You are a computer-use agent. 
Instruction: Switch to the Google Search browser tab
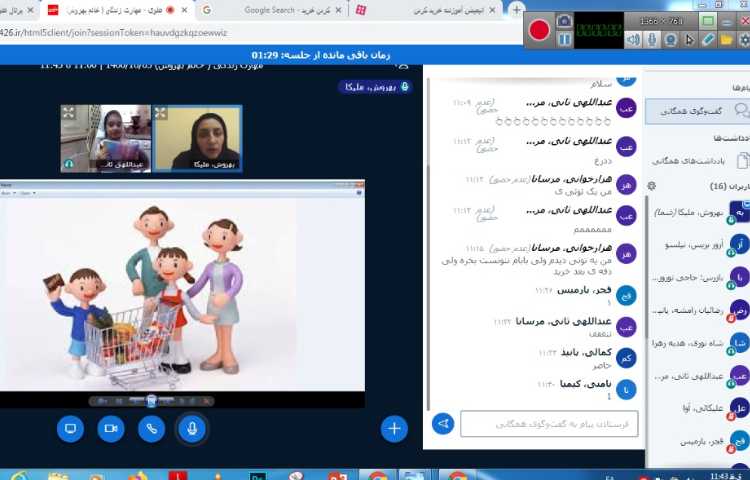tap(273, 10)
